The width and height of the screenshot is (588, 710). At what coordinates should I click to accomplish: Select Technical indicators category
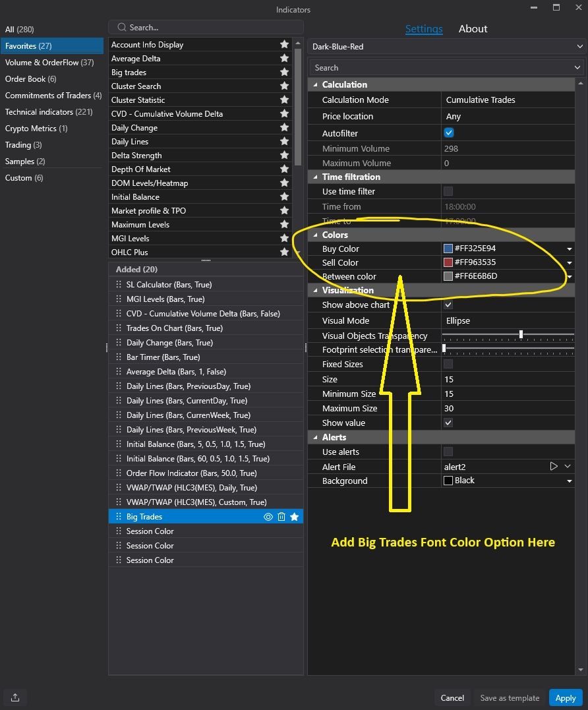click(49, 112)
